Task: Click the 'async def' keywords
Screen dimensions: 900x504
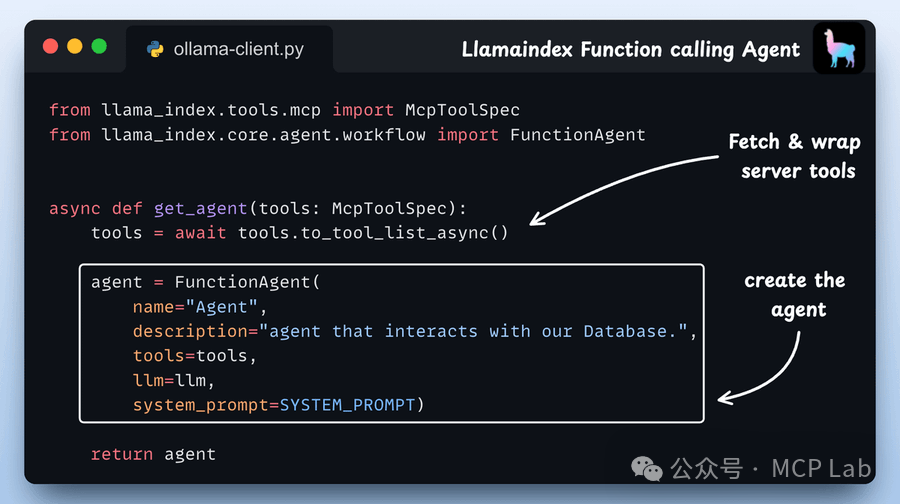Action: [x=96, y=208]
